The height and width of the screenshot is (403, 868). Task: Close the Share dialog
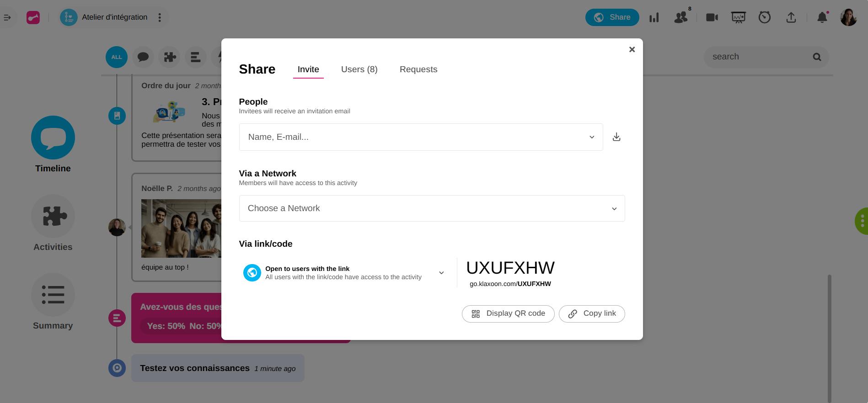point(632,49)
